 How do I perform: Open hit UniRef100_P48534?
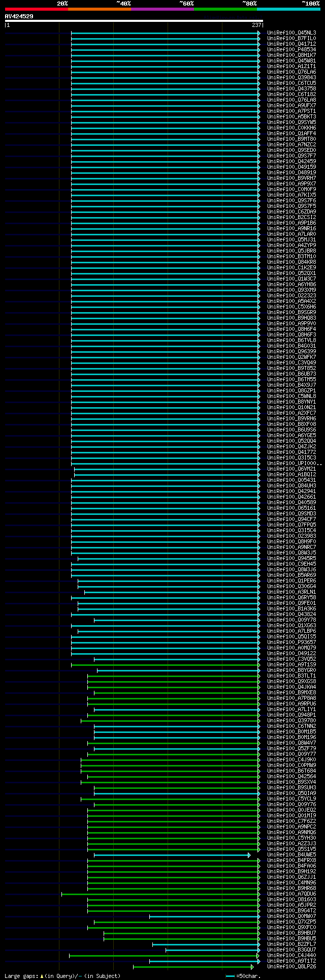291,50
